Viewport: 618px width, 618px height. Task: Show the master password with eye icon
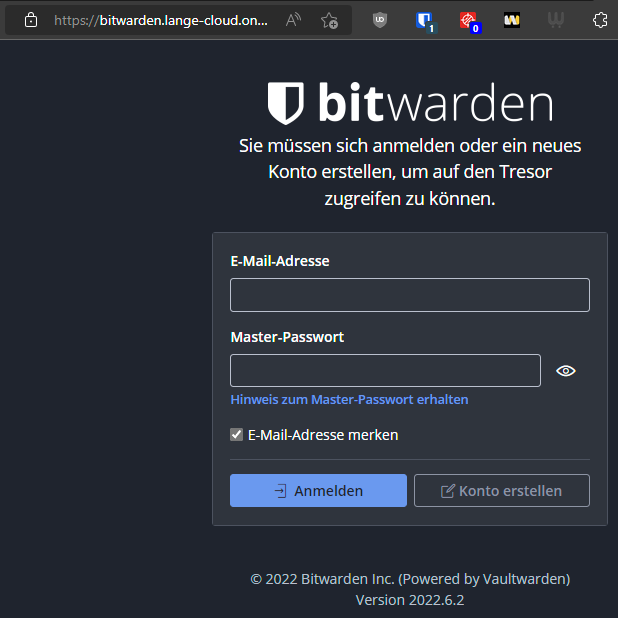[566, 371]
